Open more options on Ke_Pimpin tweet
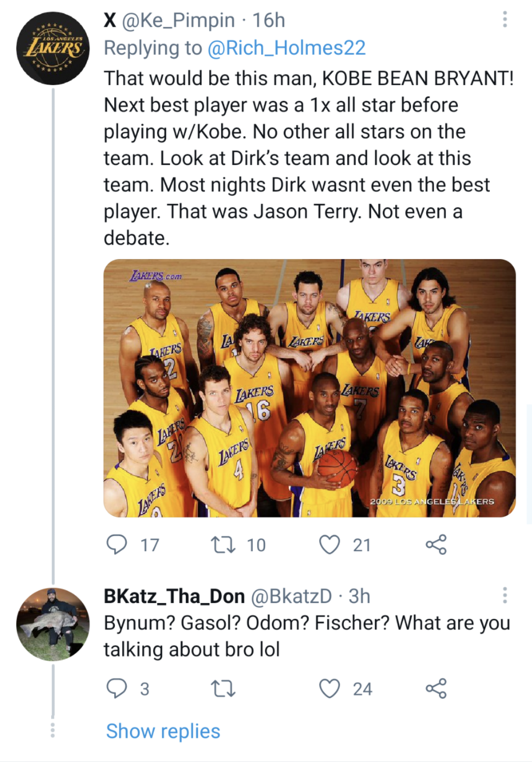 click(x=504, y=19)
